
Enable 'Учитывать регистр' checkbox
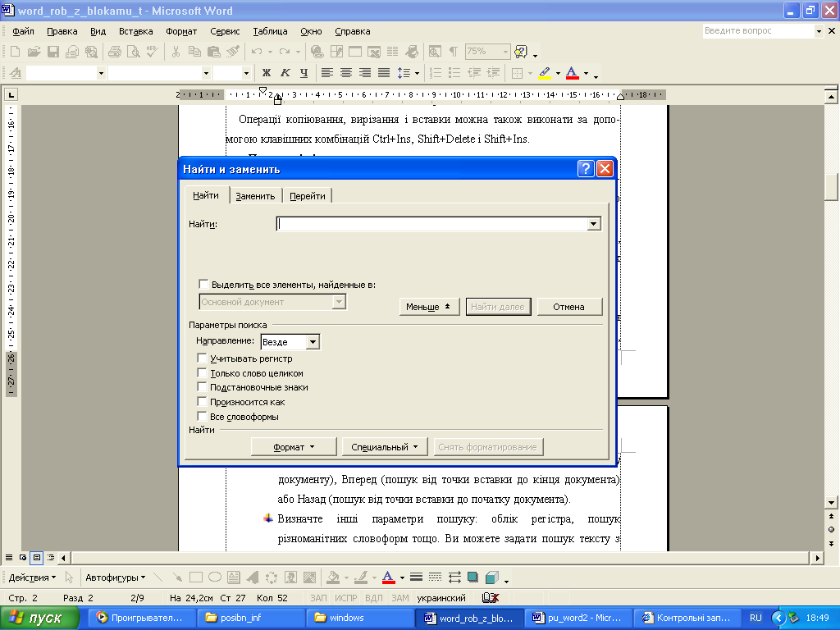(202, 358)
